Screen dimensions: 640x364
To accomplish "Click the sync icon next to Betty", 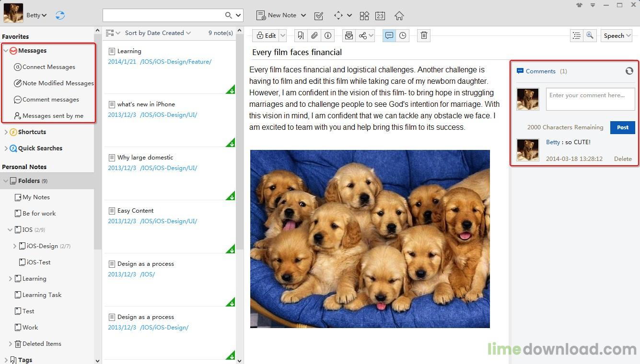I will (60, 15).
